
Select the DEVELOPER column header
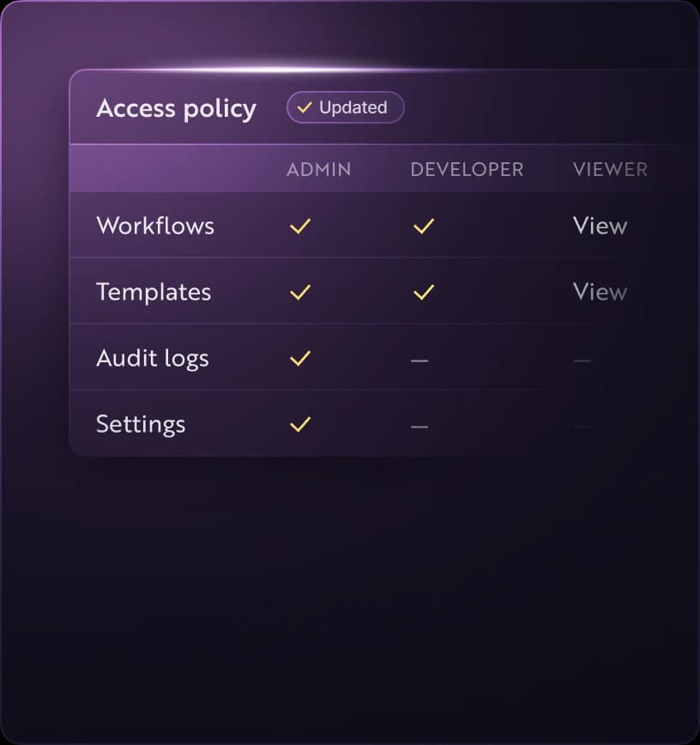(x=468, y=170)
